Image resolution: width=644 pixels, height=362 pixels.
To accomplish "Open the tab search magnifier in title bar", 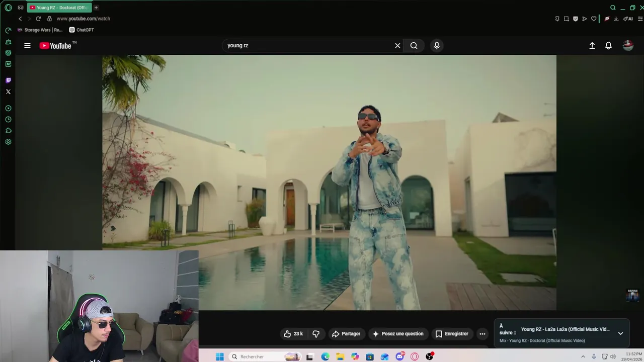I will pos(613,8).
